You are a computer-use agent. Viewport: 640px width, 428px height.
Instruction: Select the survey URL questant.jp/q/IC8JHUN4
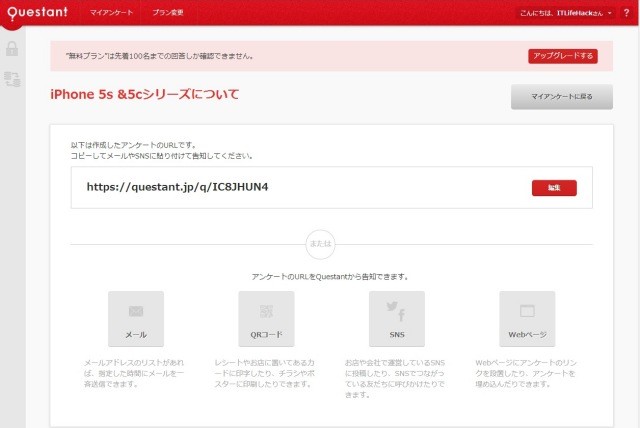[177, 187]
